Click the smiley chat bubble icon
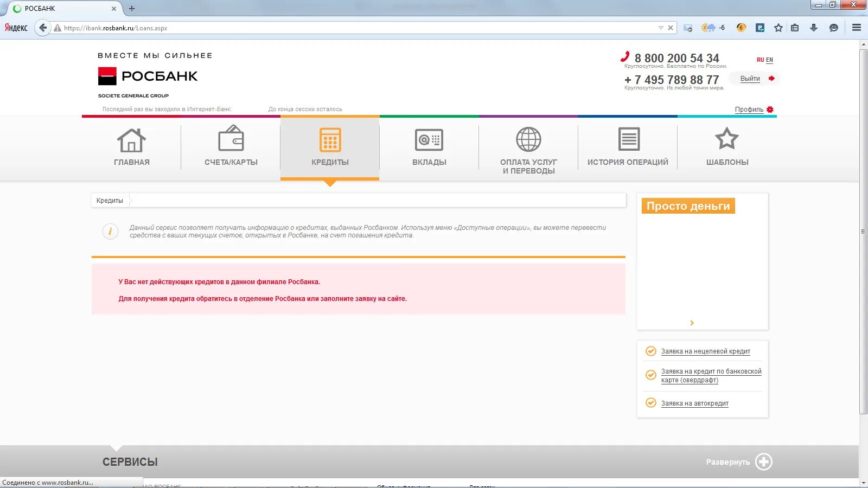 click(x=834, y=28)
